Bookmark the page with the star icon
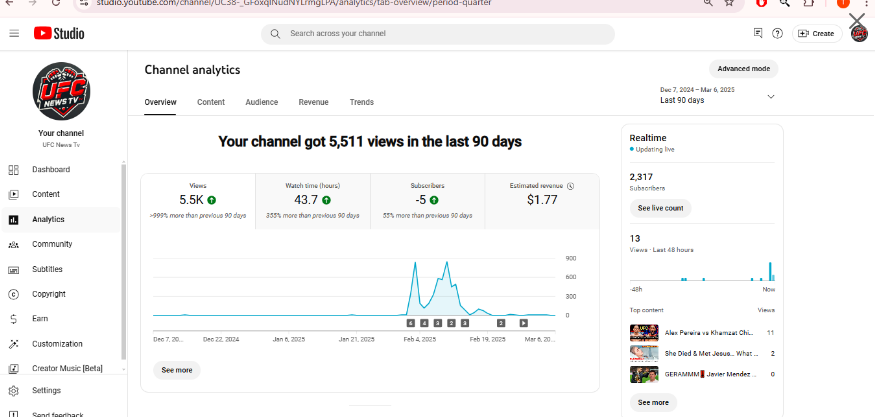This screenshot has width=875, height=417. point(729,3)
